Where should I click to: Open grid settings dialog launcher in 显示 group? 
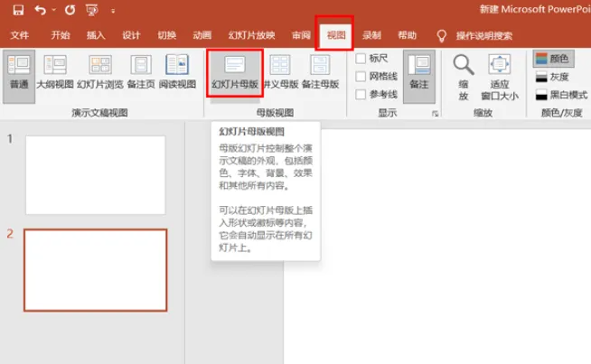436,114
